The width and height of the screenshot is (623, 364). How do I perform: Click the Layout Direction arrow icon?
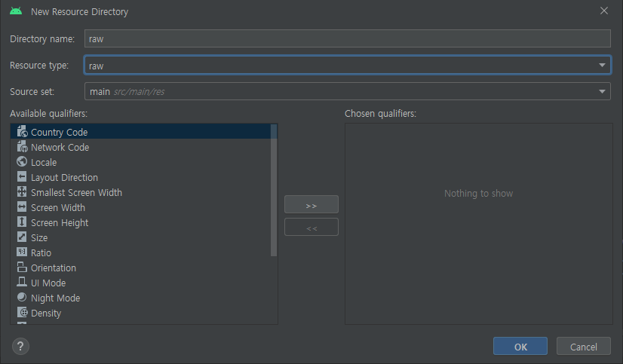coord(22,176)
